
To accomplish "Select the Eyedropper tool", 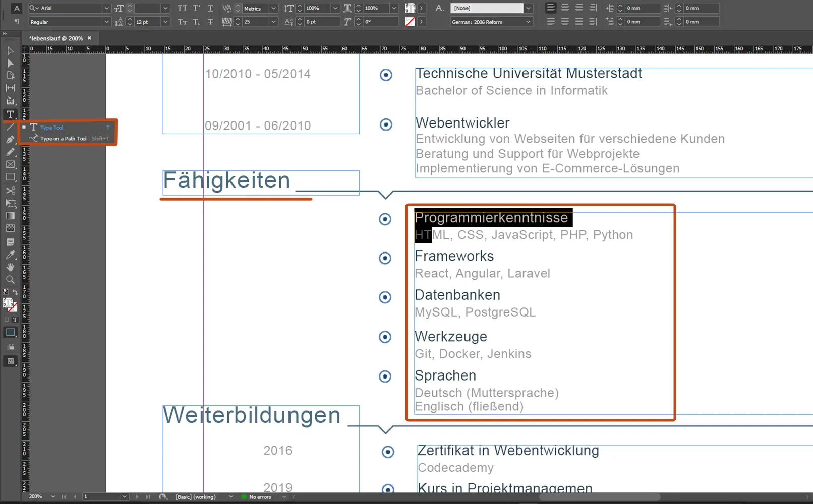I will [x=10, y=255].
